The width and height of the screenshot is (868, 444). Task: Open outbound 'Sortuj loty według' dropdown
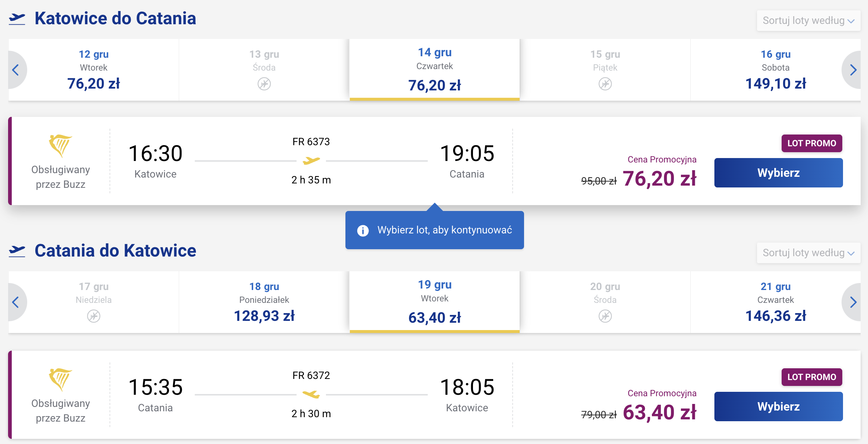[808, 21]
